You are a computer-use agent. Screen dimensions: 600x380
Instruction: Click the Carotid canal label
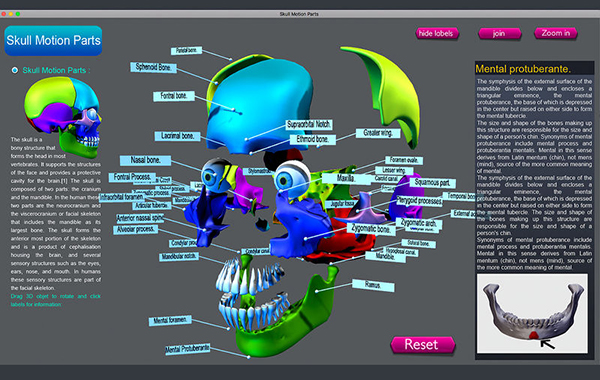(387, 178)
